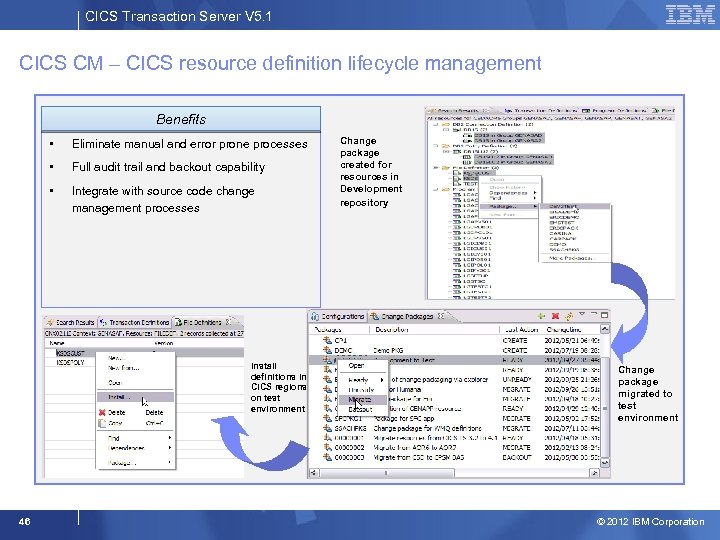Click the horizontal scrollbar left arrow
This screenshot has height=540, width=720.
(314, 472)
